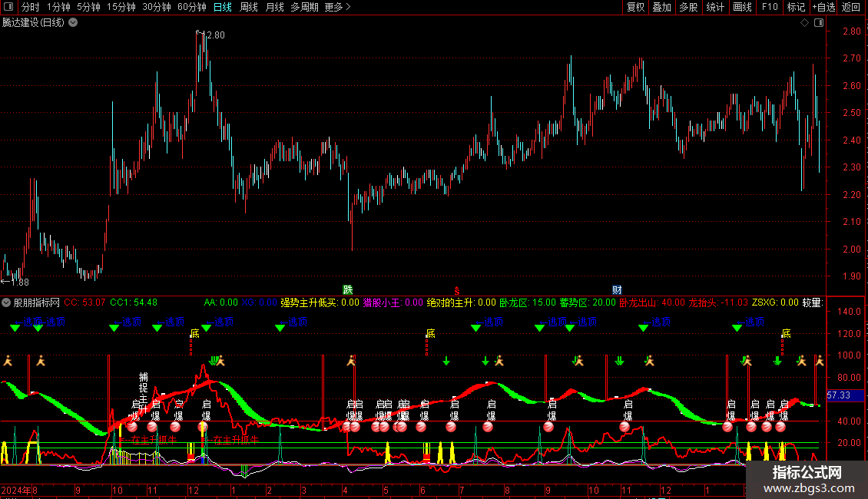Open the 更多 periods dropdown

coord(337,7)
